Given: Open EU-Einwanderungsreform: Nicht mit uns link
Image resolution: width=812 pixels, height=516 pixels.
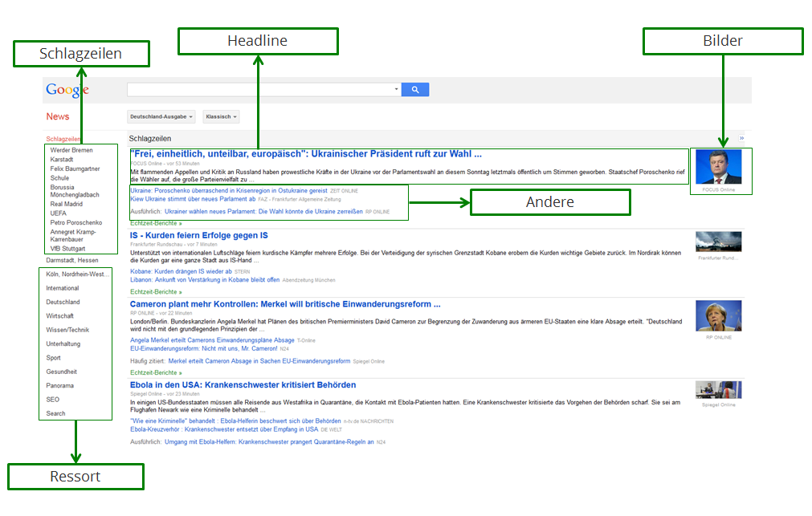Looking at the screenshot, I should tap(204, 349).
